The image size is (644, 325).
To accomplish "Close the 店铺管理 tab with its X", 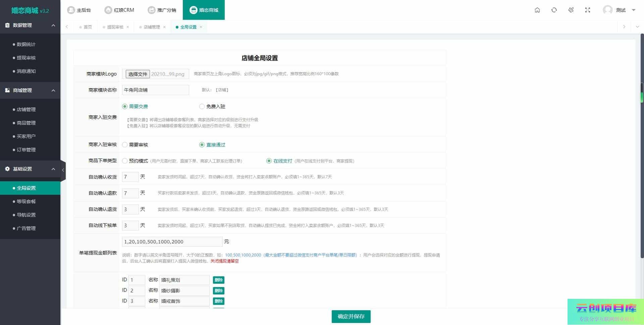I will pyautogui.click(x=164, y=27).
